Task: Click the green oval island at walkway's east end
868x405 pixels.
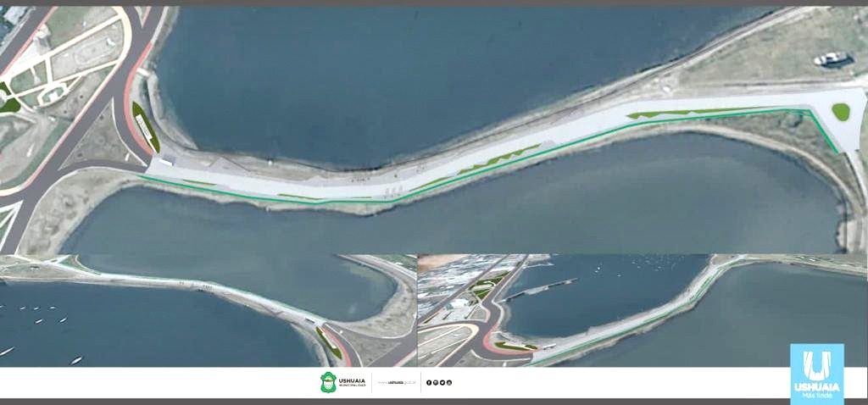Action: click(841, 111)
